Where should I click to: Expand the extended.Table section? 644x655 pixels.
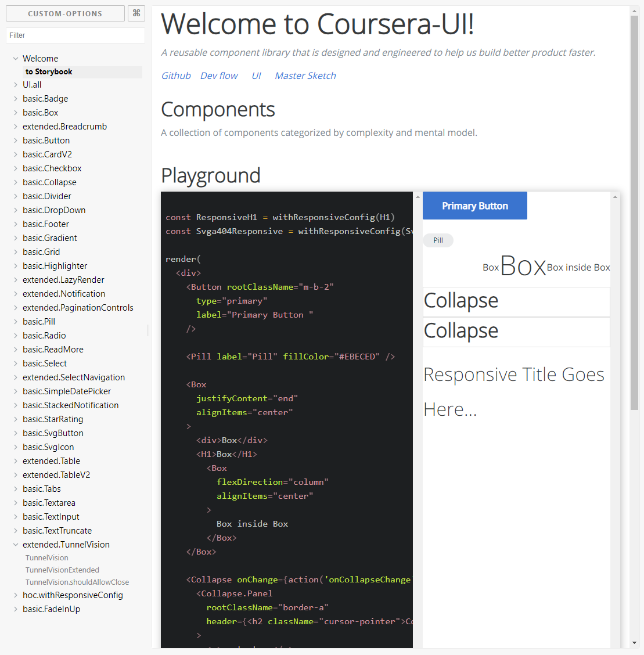click(51, 461)
